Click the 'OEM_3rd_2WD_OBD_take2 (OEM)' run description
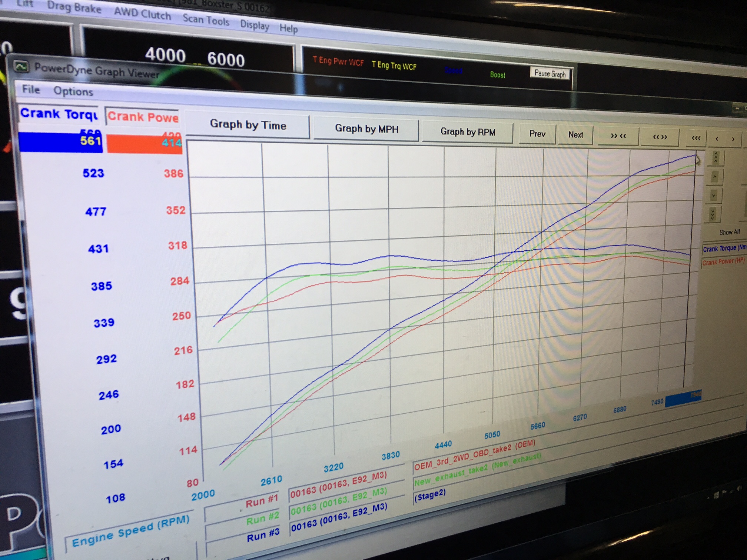Image resolution: width=747 pixels, height=560 pixels. click(475, 455)
